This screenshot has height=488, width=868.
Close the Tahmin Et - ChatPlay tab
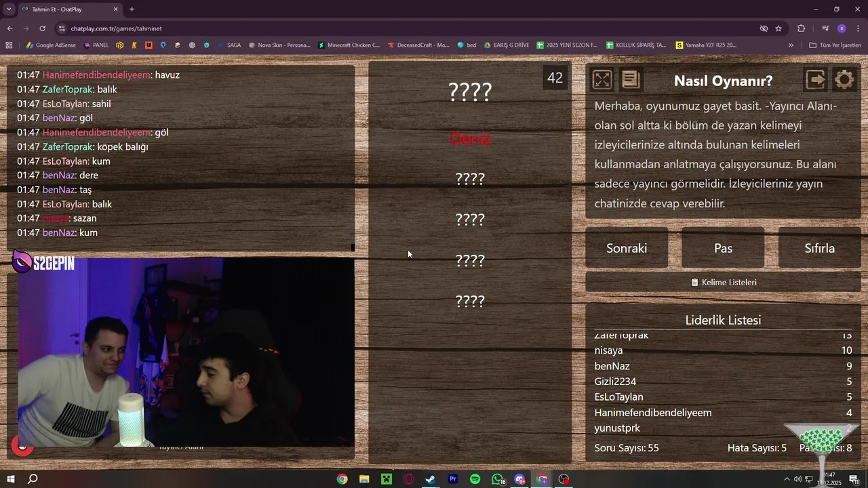pyautogui.click(x=115, y=9)
